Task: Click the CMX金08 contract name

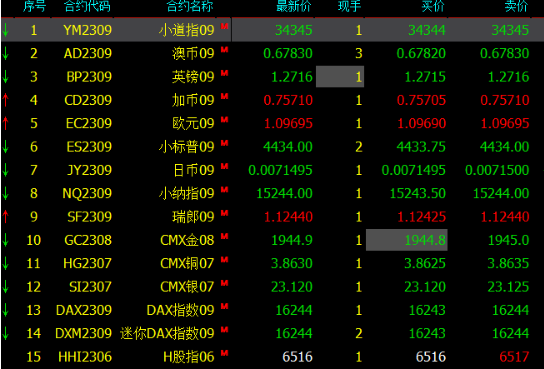Action: (187, 240)
